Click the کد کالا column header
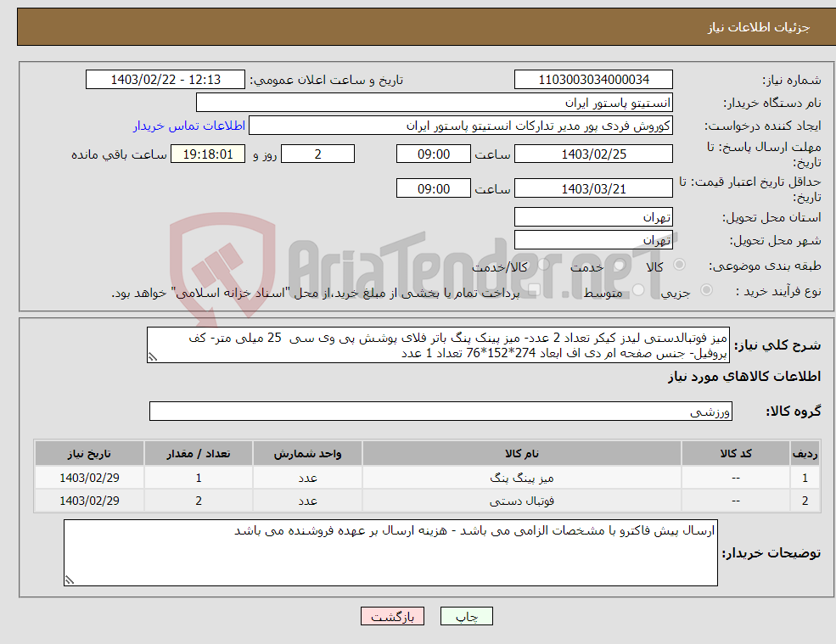The image size is (836, 644). click(x=736, y=453)
